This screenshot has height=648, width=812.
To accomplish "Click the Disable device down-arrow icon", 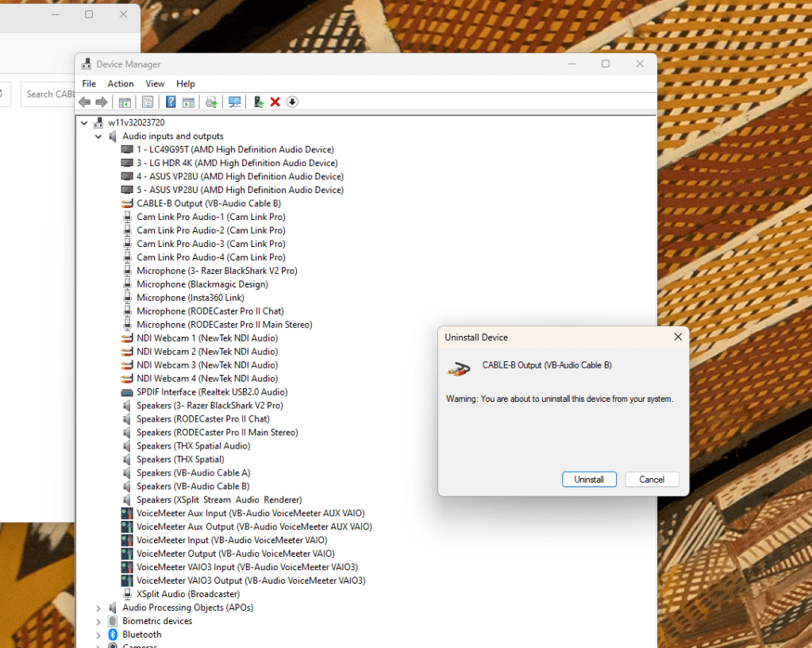I will pos(292,102).
